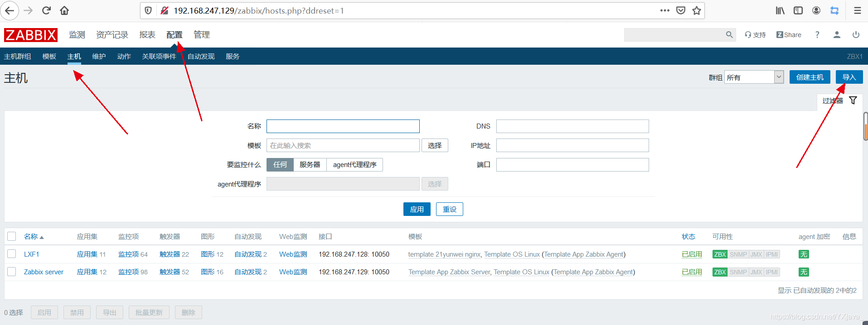Screen dimensions: 868x325
Task: Open the browser home page icon
Action: [x=64, y=10]
